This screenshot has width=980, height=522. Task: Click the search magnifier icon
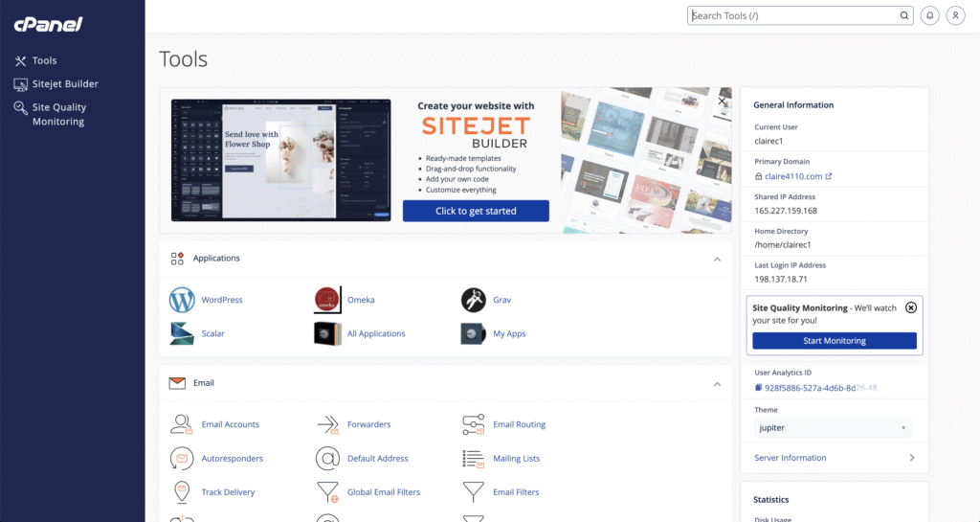pyautogui.click(x=904, y=15)
